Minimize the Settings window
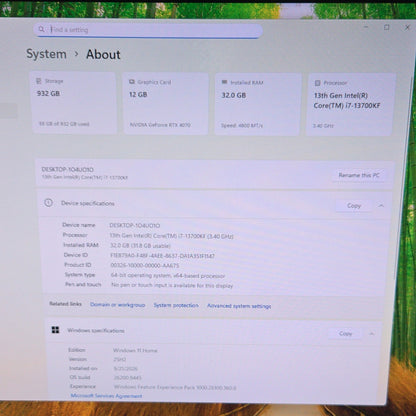416x416 pixels. (366, 27)
